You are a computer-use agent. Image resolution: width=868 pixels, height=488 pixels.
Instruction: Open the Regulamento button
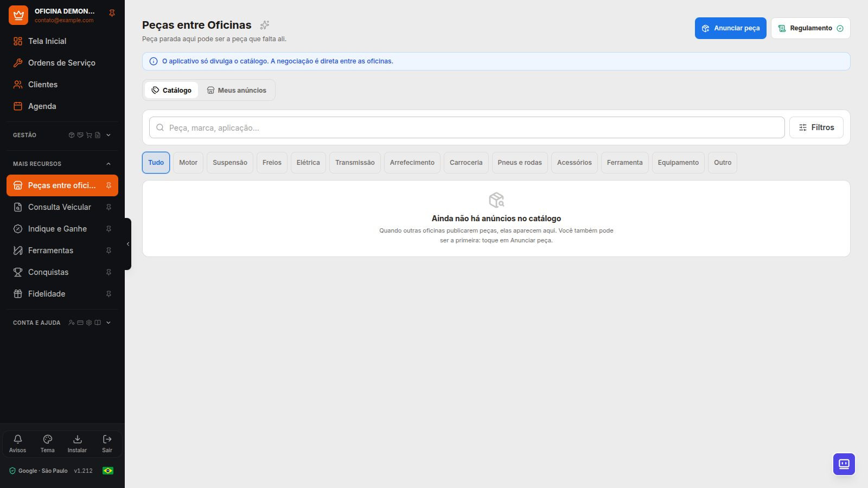[810, 28]
